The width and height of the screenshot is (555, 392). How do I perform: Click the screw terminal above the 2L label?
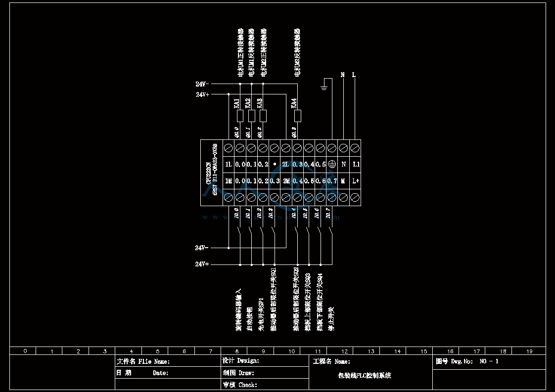pyautogui.click(x=286, y=148)
